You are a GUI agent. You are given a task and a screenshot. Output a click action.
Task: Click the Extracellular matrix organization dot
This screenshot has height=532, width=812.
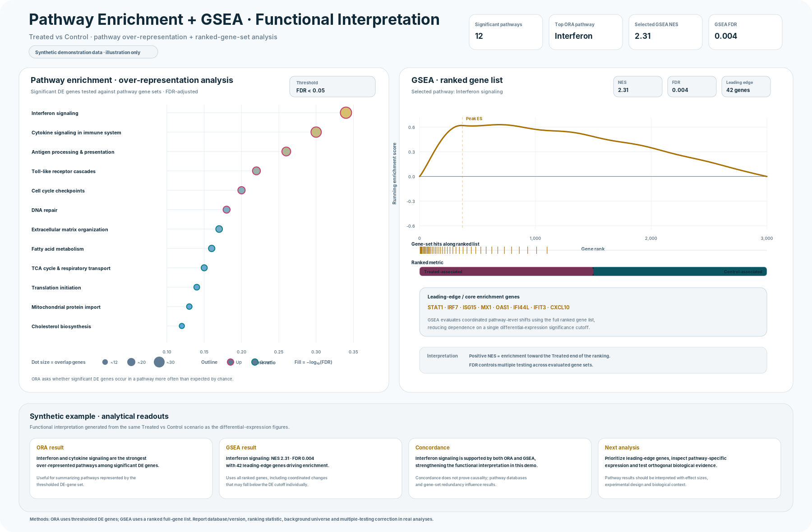(x=219, y=229)
